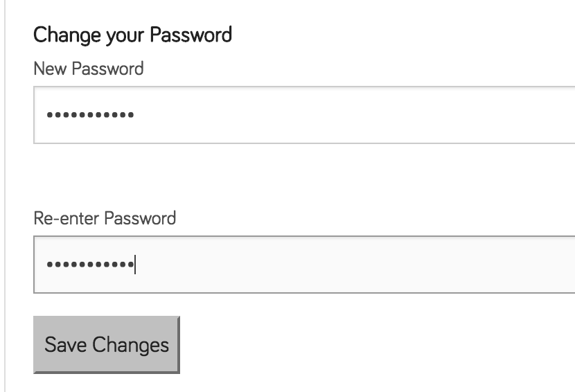Click the word 'Change' in the heading
The image size is (575, 392).
(x=67, y=35)
